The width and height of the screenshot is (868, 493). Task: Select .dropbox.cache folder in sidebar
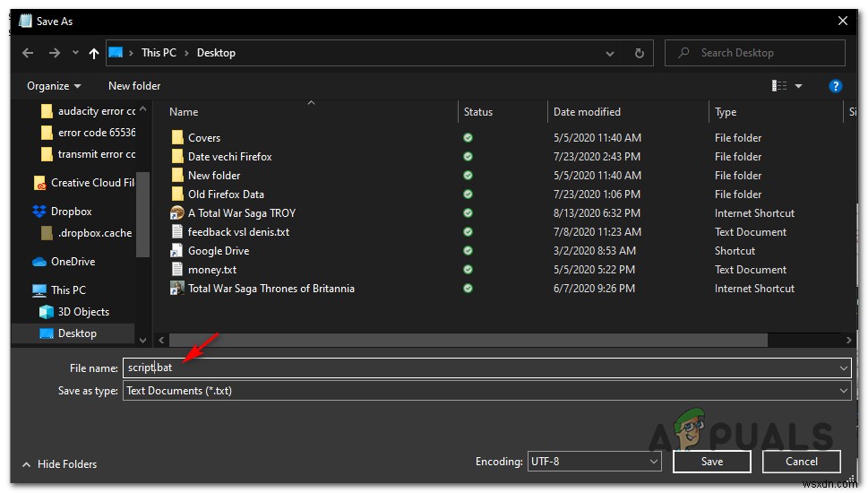click(x=86, y=233)
